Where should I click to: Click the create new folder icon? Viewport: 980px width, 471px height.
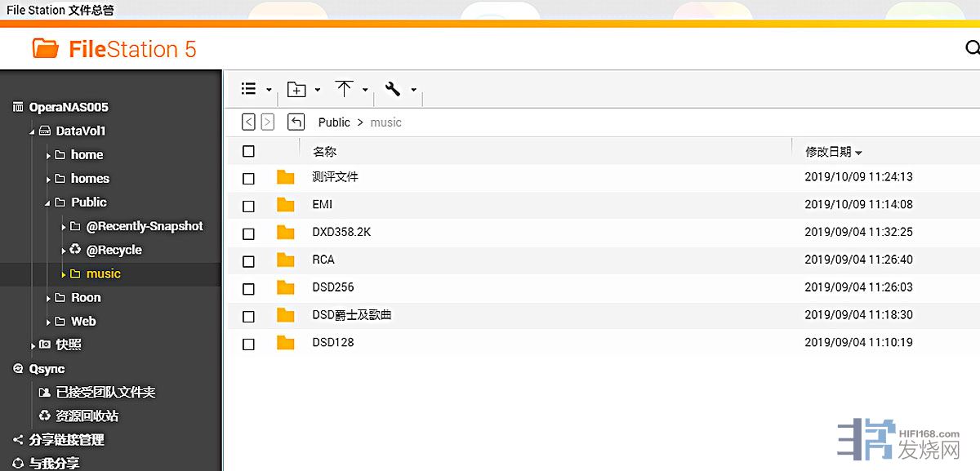click(x=296, y=90)
